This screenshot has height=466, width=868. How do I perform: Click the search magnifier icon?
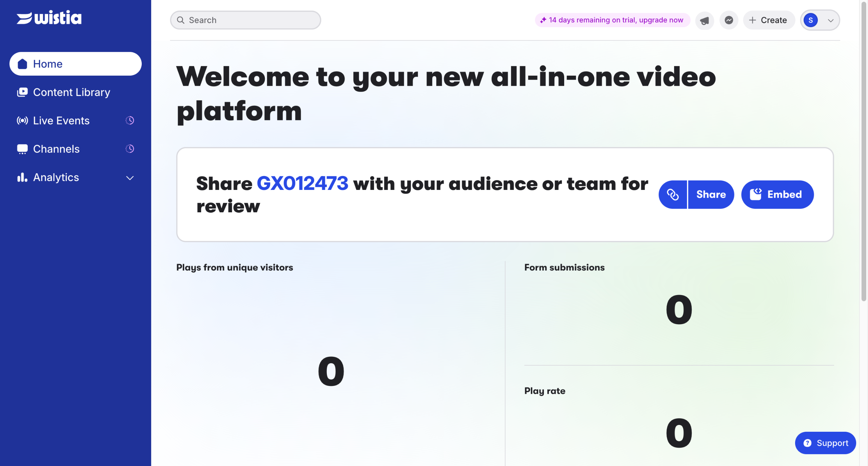181,20
